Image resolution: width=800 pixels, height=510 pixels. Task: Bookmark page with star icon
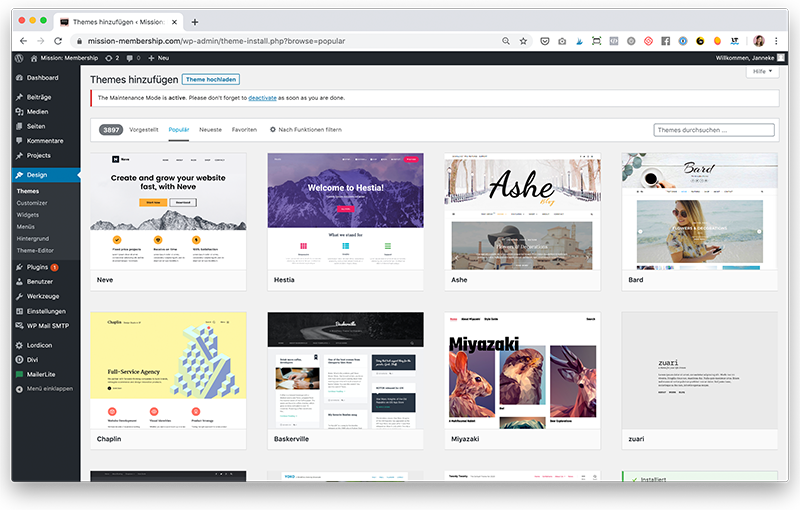coord(523,41)
